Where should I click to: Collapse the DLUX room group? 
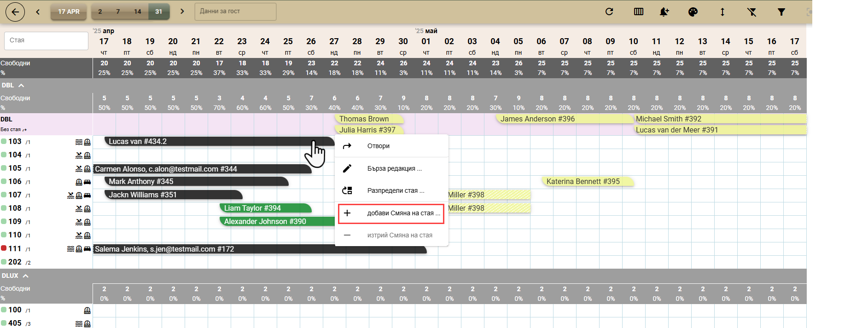click(x=26, y=276)
